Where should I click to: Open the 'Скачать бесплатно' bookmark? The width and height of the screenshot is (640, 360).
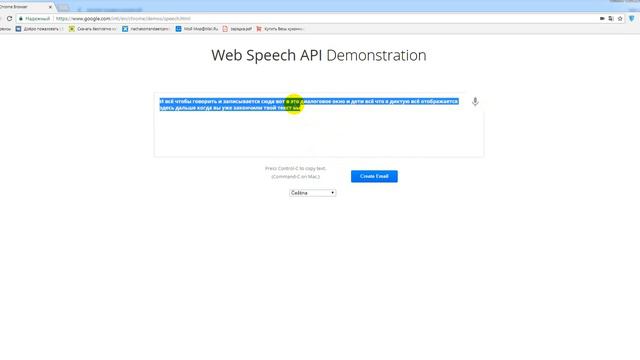(x=93, y=29)
